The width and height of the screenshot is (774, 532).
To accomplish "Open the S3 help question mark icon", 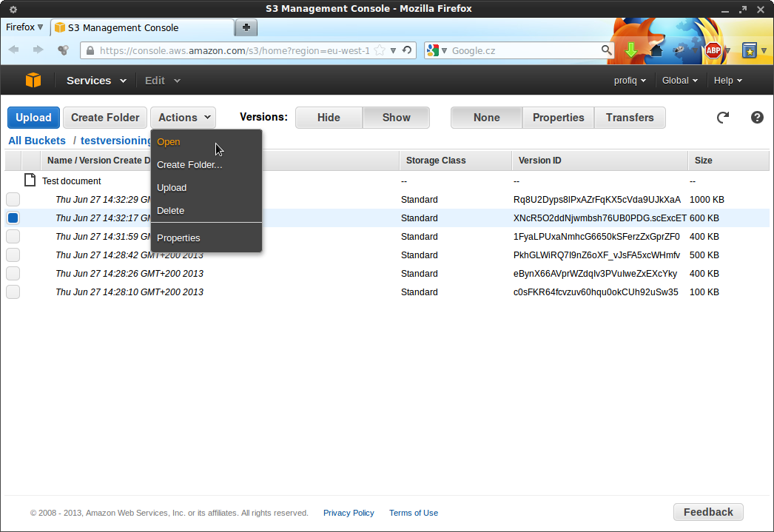I will tap(757, 118).
